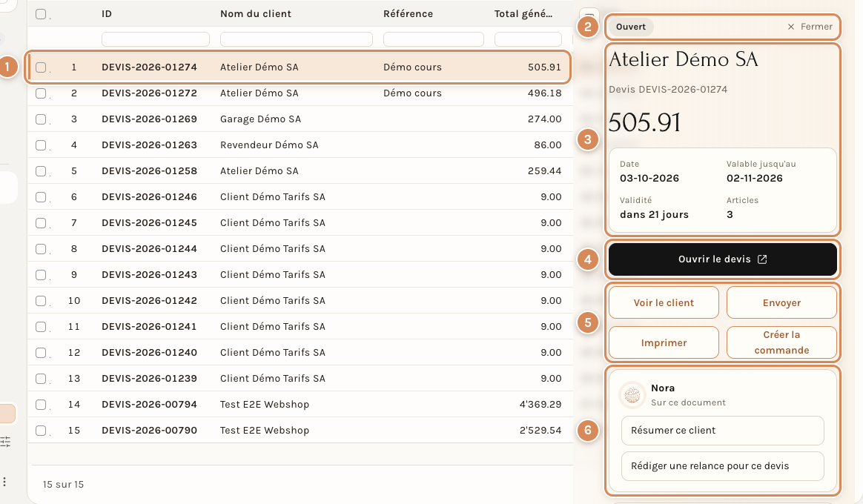Click the Envoyer button

tap(781, 302)
